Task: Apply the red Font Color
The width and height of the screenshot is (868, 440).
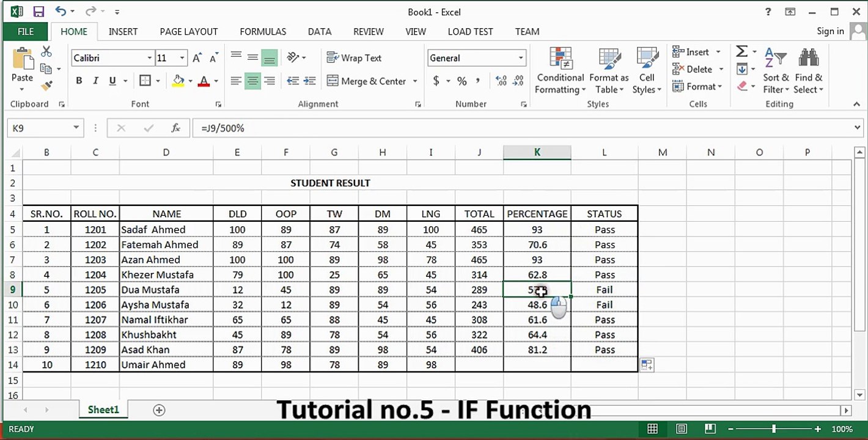Action: [x=204, y=81]
